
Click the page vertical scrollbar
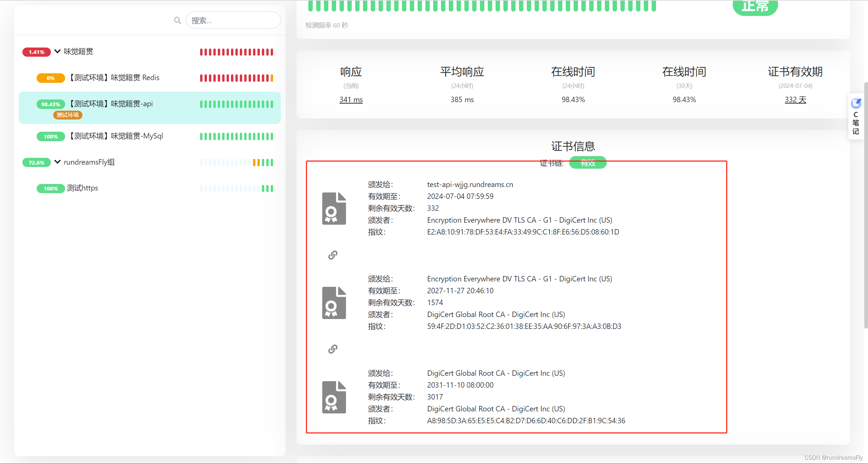(x=866, y=205)
